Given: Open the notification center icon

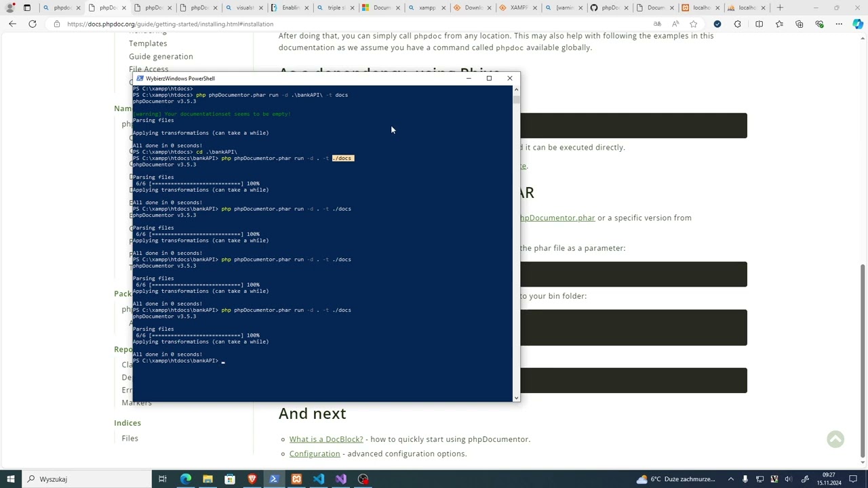Looking at the screenshot, I should click(x=853, y=479).
